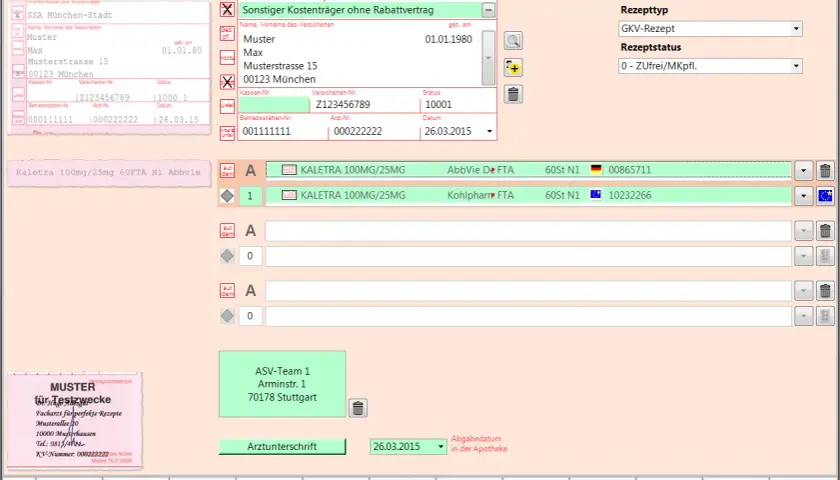Delete patient data with the trash icon
Screen dimensions: 840x480
(x=513, y=94)
